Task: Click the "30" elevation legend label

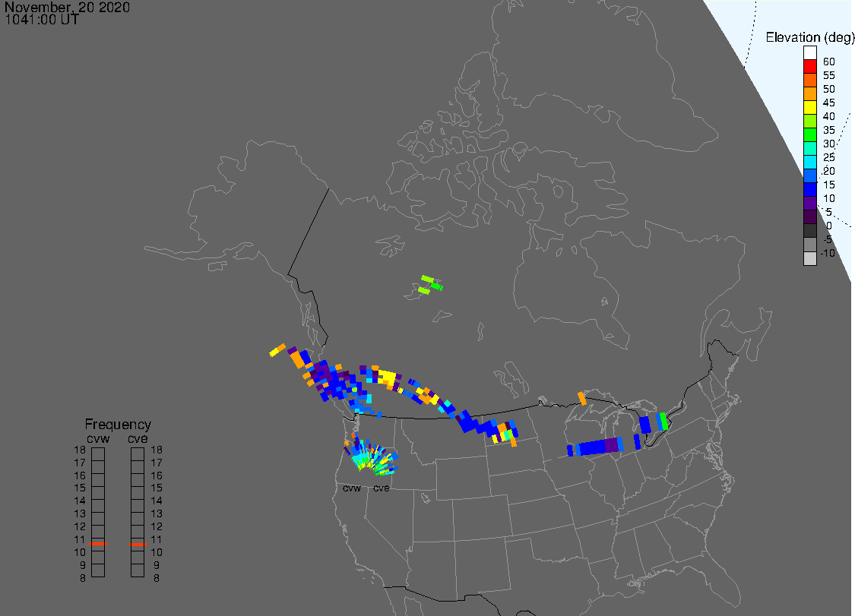Action: [x=829, y=144]
